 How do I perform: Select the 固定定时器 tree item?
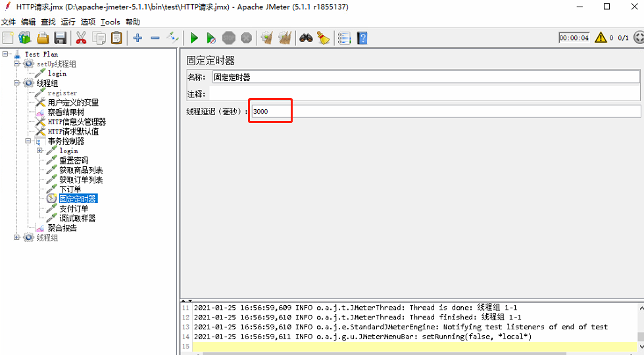click(78, 199)
